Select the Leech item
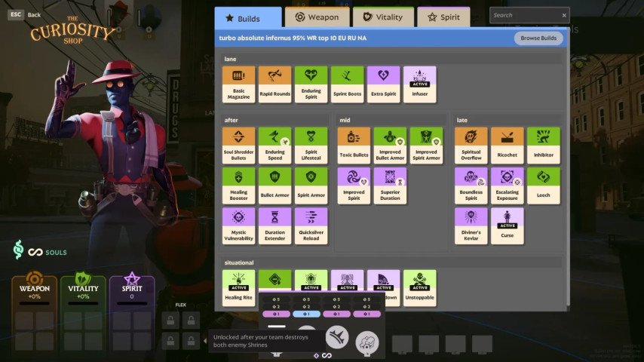This screenshot has width=644, height=362. pos(544,186)
